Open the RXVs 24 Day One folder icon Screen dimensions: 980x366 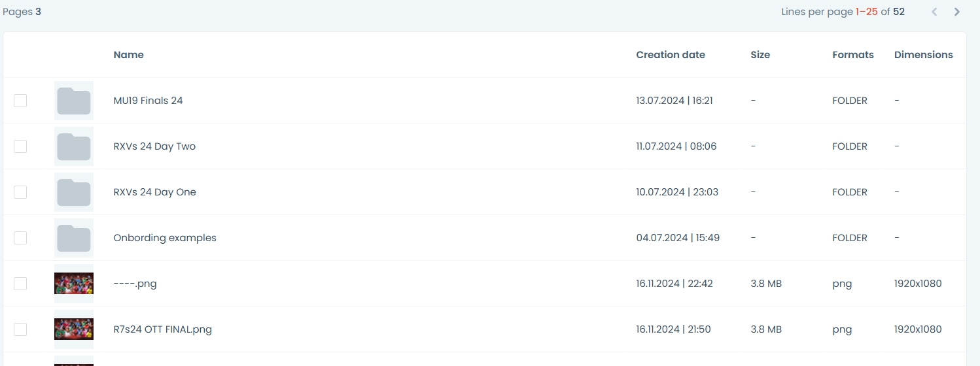pos(73,192)
